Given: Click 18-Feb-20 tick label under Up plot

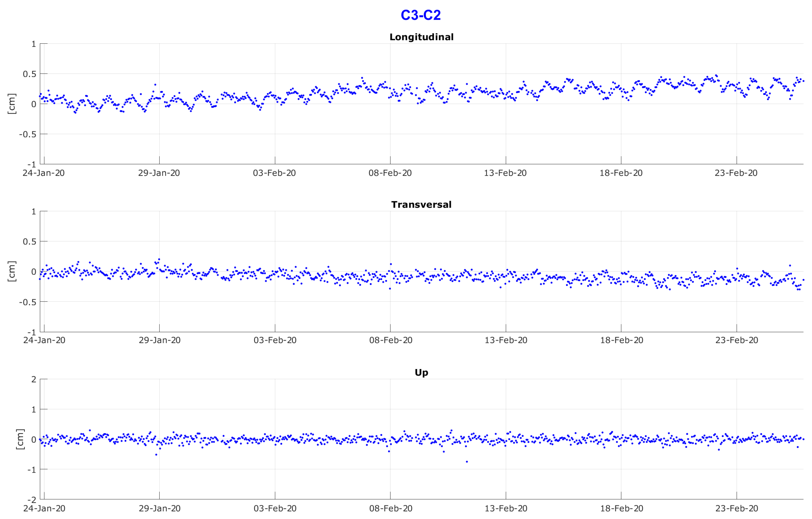Looking at the screenshot, I should pos(622,508).
